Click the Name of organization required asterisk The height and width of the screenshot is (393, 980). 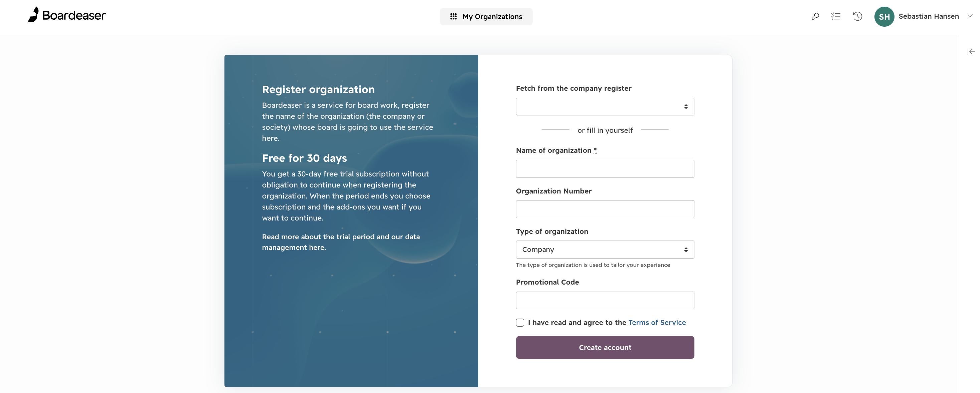point(595,150)
